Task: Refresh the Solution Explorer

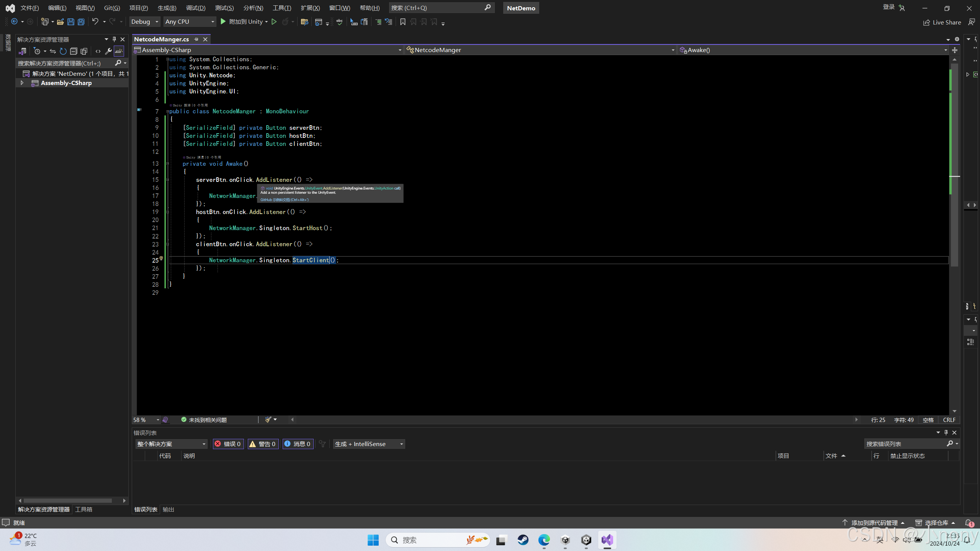Action: 63,51
